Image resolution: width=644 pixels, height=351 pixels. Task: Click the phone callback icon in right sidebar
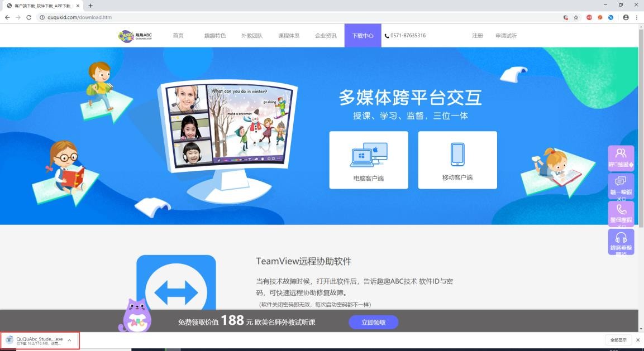[621, 210]
